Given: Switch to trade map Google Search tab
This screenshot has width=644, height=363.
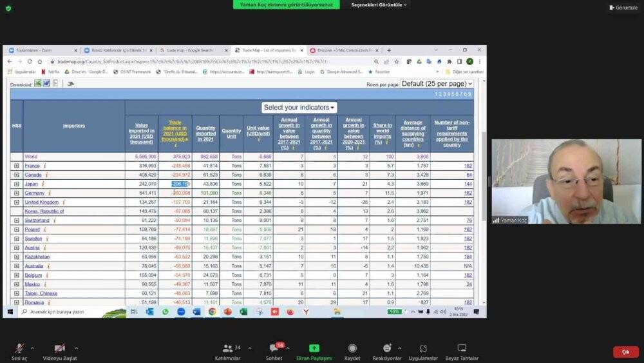Looking at the screenshot, I should click(192, 50).
